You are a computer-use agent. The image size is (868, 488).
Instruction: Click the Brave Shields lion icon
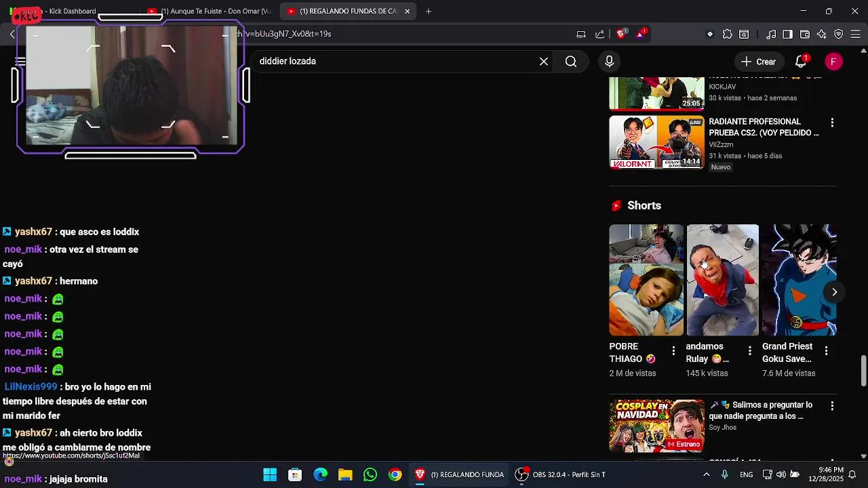coord(622,34)
